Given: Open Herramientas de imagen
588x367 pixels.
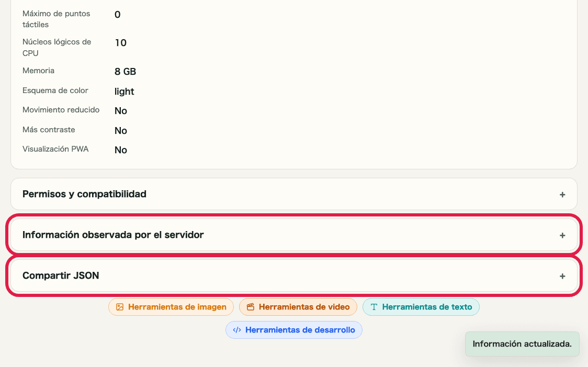Looking at the screenshot, I should [171, 307].
